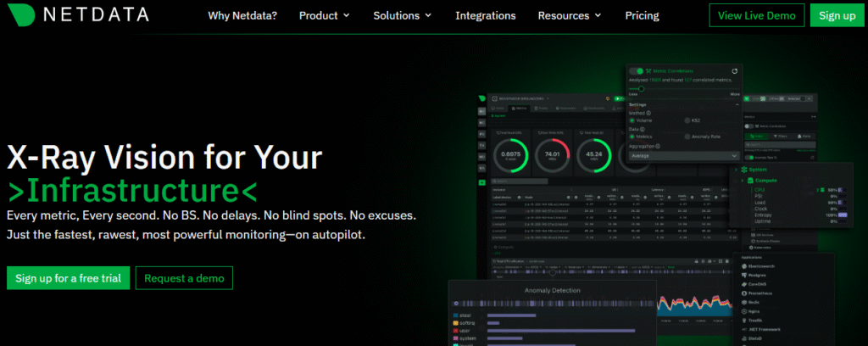Click the Metric Correlations refresh icon
The image size is (868, 346).
click(x=734, y=71)
